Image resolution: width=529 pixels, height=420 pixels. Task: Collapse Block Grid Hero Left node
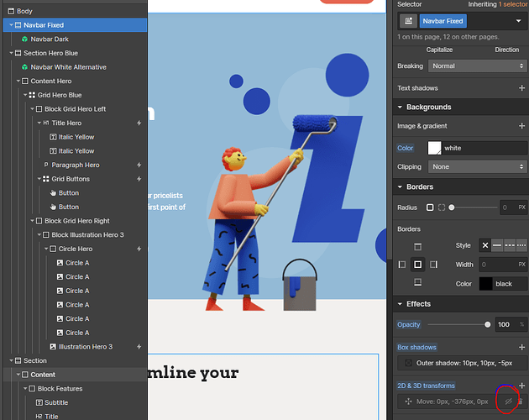[32, 109]
